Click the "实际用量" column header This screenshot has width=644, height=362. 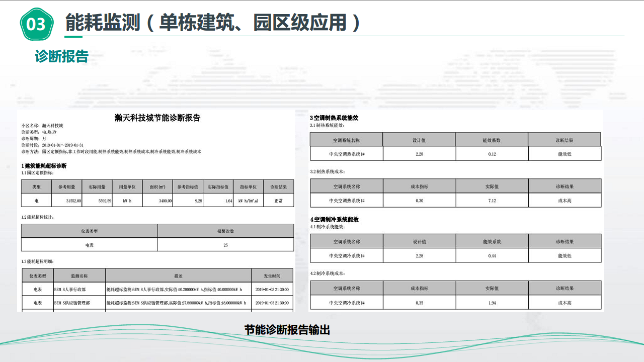coord(97,187)
